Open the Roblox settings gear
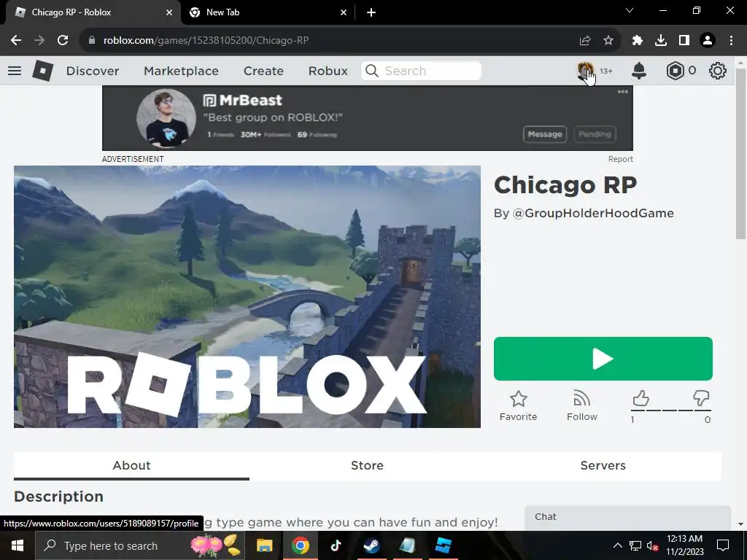 pyautogui.click(x=718, y=71)
